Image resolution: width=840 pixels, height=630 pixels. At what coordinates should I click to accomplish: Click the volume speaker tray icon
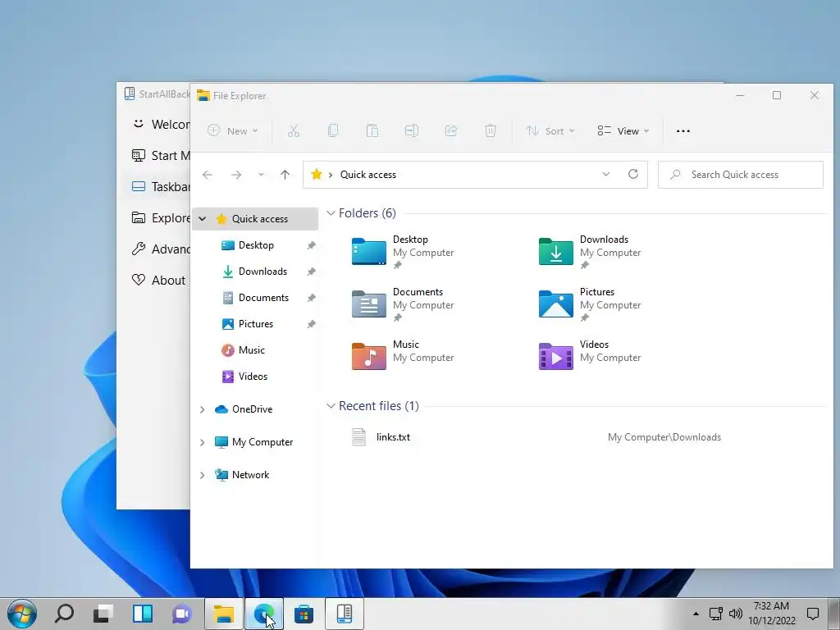pyautogui.click(x=736, y=614)
